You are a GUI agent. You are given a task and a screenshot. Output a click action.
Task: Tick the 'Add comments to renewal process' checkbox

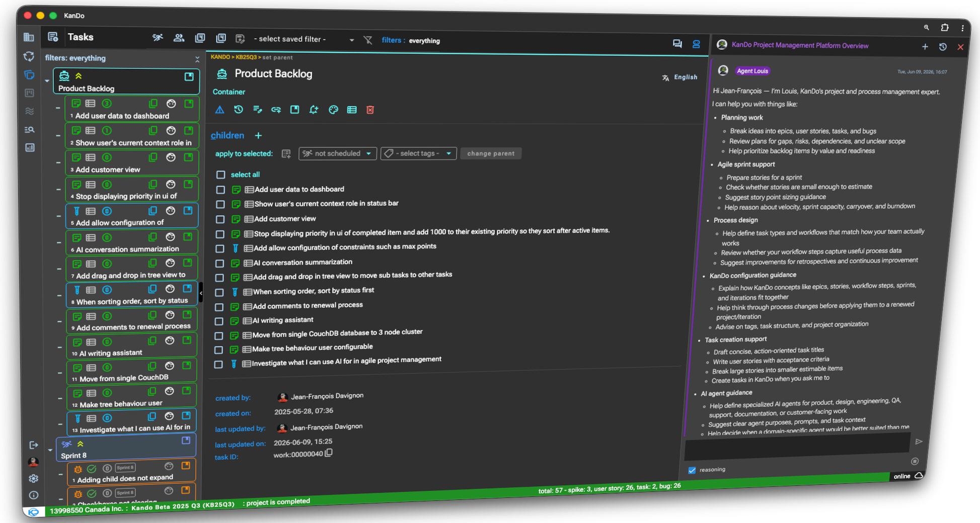(x=219, y=307)
